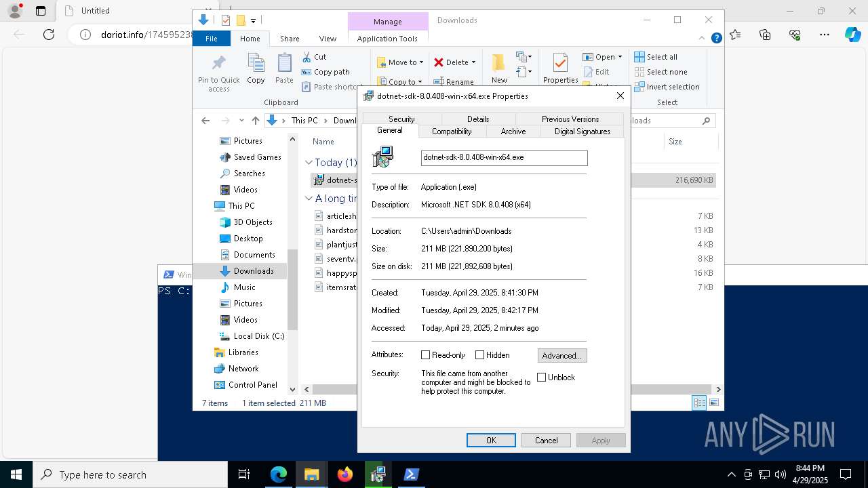
Task: Open the Security properties tab
Action: pos(401,119)
